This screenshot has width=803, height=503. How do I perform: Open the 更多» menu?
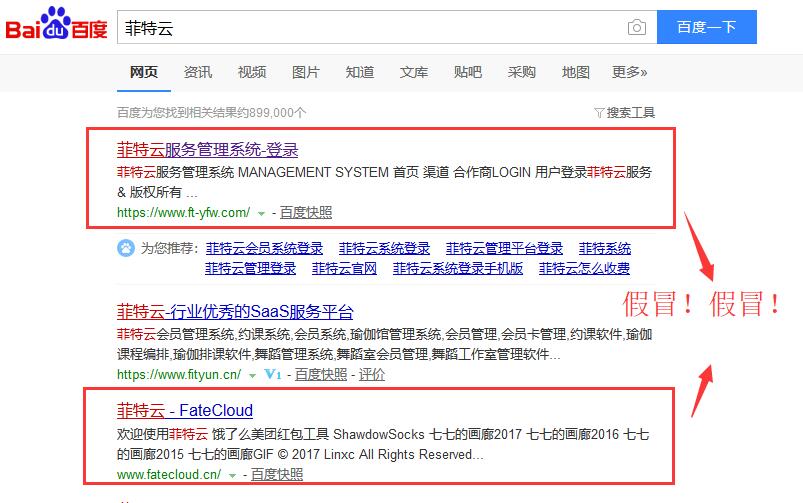click(x=629, y=72)
